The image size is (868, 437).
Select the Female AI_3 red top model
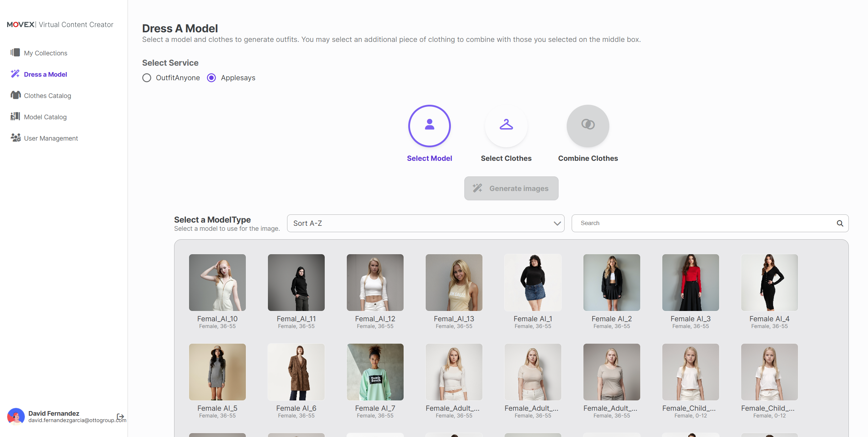(x=691, y=283)
